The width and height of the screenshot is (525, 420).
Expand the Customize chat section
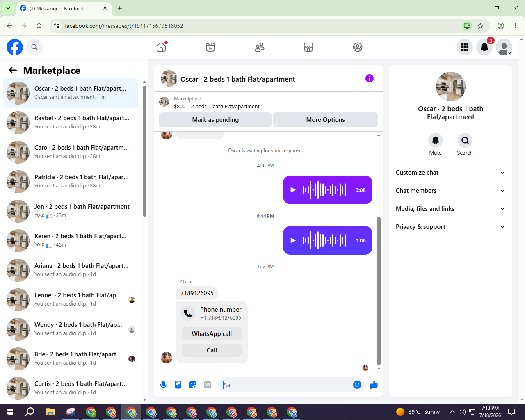pos(450,173)
